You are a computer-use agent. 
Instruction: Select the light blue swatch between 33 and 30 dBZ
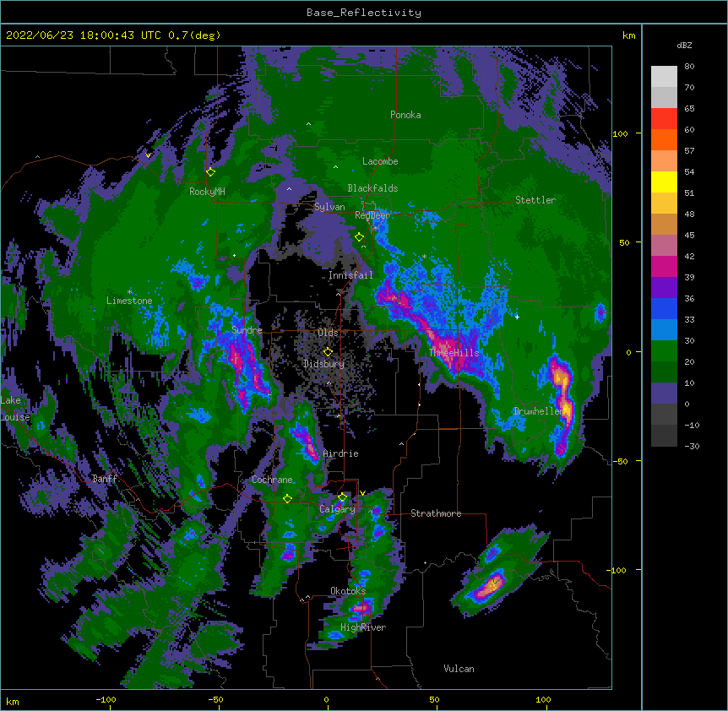[x=664, y=330]
